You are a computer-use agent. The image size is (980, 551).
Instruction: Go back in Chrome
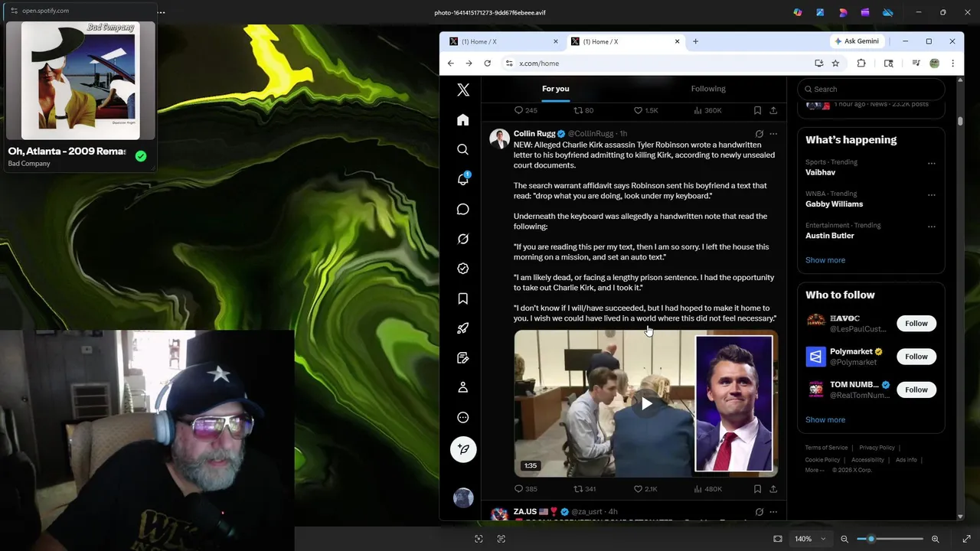pyautogui.click(x=450, y=64)
